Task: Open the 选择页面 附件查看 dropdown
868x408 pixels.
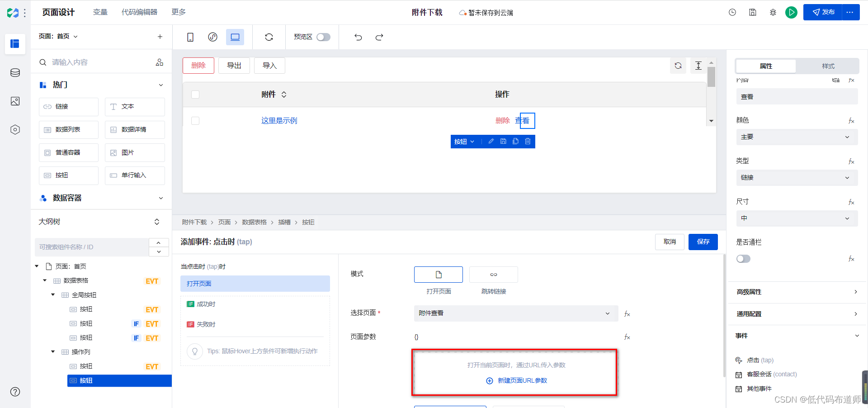Action: pyautogui.click(x=516, y=313)
